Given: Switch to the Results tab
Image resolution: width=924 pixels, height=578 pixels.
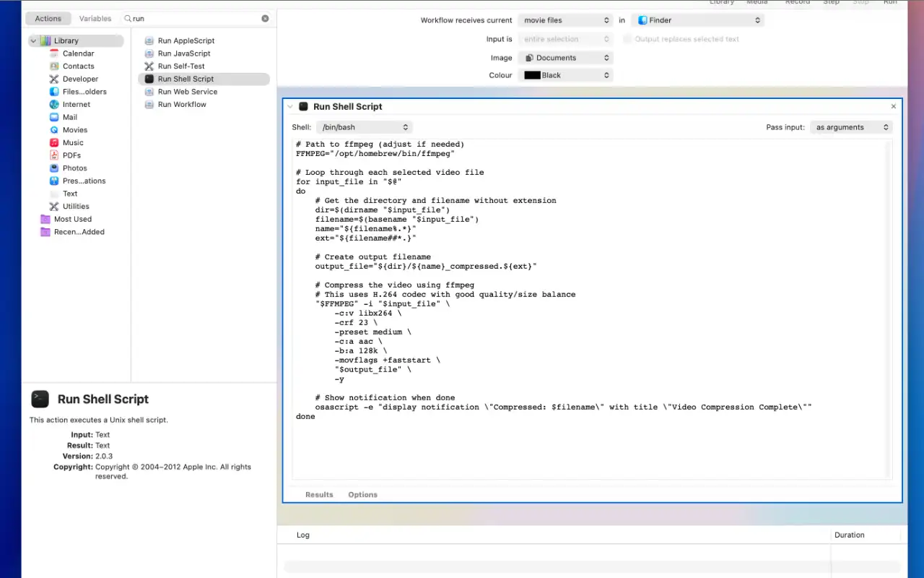Looking at the screenshot, I should [x=319, y=494].
